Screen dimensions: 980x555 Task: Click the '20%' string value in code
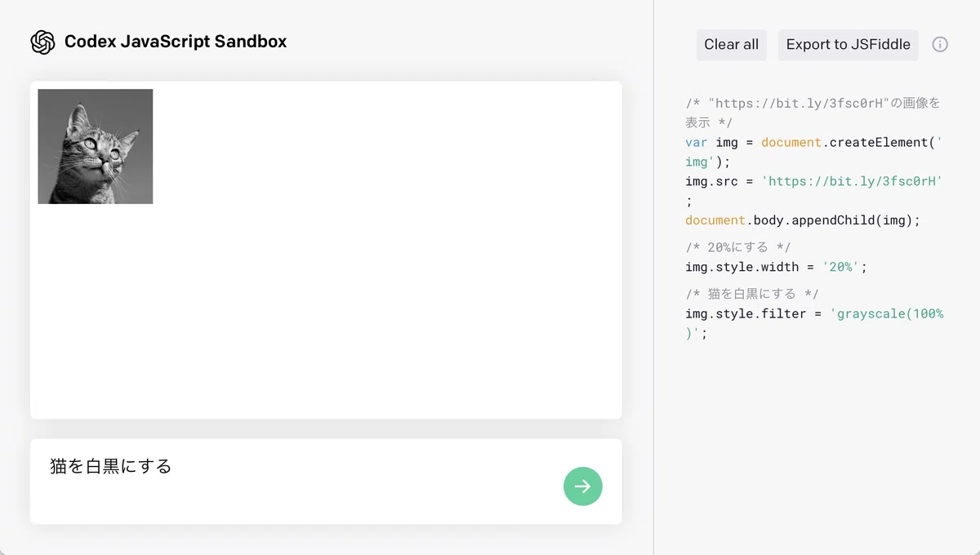click(840, 267)
